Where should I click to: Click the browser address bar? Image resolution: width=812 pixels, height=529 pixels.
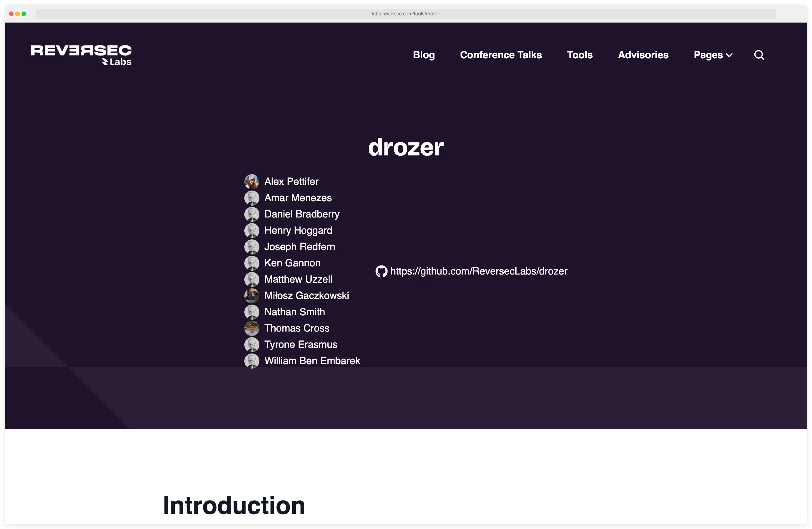[x=406, y=14]
